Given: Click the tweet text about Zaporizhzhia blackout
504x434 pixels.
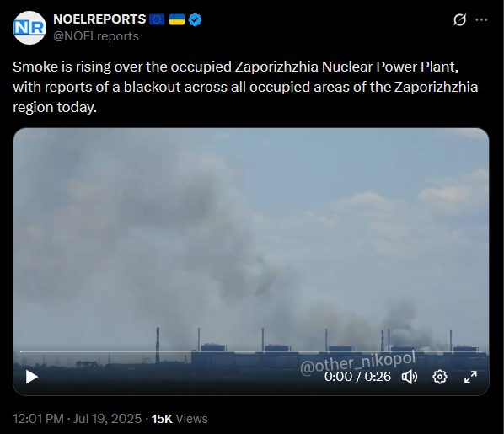Looking at the screenshot, I should (x=245, y=87).
